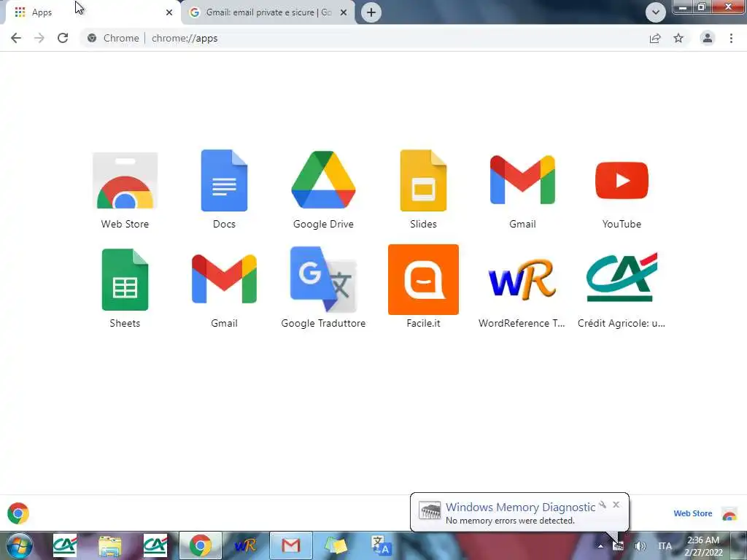This screenshot has height=560, width=747.
Task: Click Memory Diagnostic tray icon
Action: (619, 546)
